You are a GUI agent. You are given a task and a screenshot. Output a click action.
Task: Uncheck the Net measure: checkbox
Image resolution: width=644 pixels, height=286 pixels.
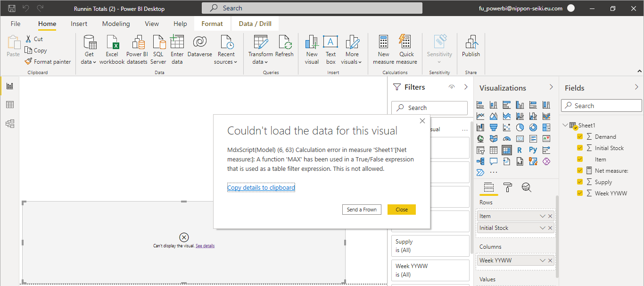pyautogui.click(x=580, y=170)
